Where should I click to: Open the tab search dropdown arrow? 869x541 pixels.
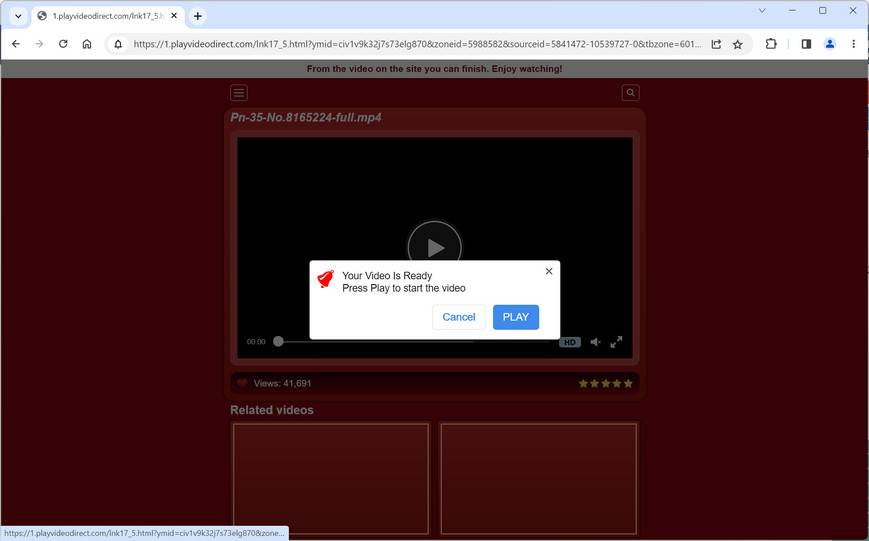18,16
